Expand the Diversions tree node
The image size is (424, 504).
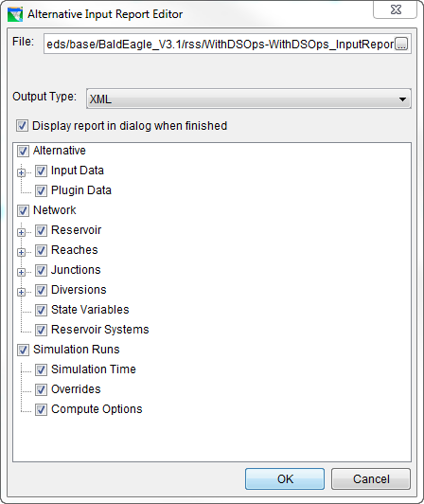coord(21,292)
